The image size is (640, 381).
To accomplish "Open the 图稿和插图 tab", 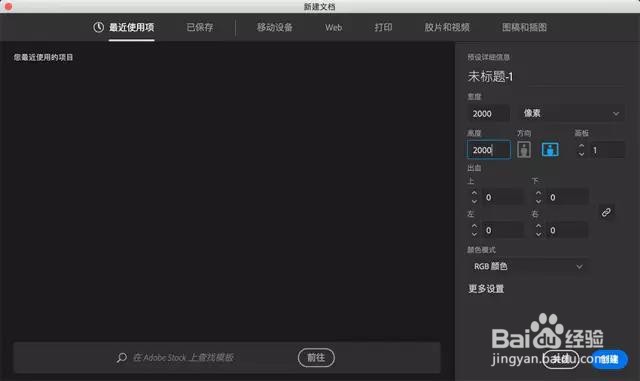I will click(524, 27).
